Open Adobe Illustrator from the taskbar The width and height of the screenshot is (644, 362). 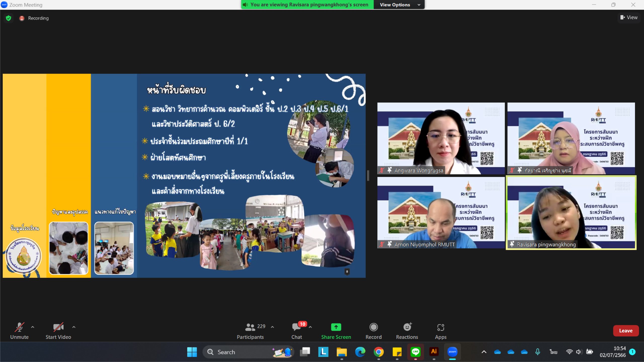pos(434,352)
